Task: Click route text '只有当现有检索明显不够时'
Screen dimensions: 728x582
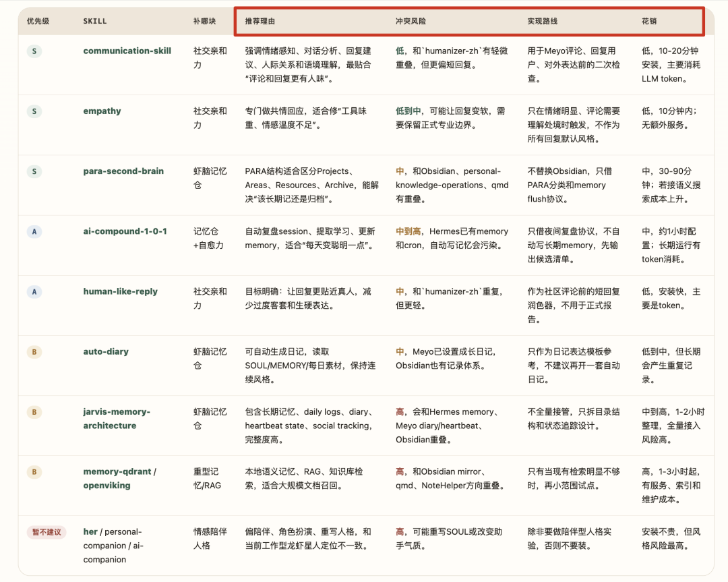Action: [x=574, y=478]
